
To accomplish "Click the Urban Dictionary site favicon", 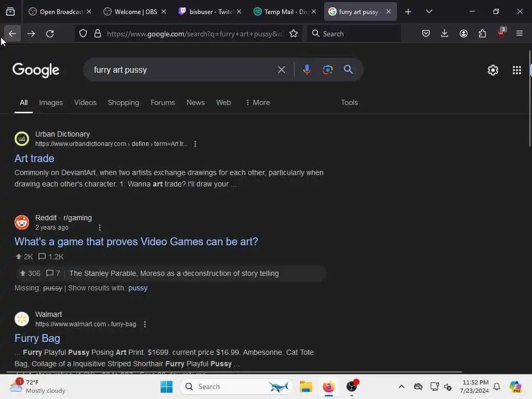I will (x=22, y=139).
